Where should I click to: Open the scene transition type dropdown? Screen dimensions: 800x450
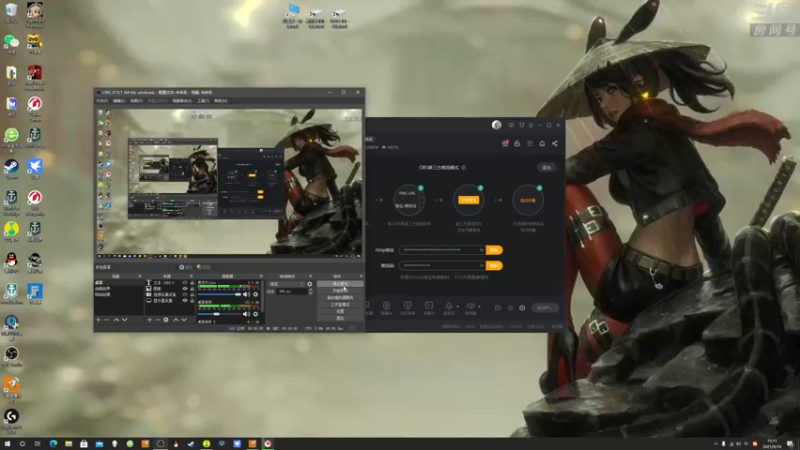287,284
